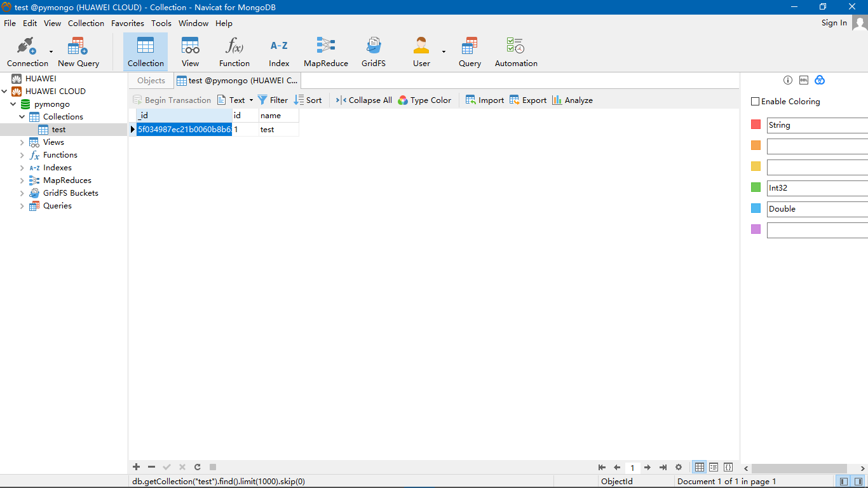Screen dimensions: 868x488
Task: Click the red String color swatch
Action: pos(756,125)
